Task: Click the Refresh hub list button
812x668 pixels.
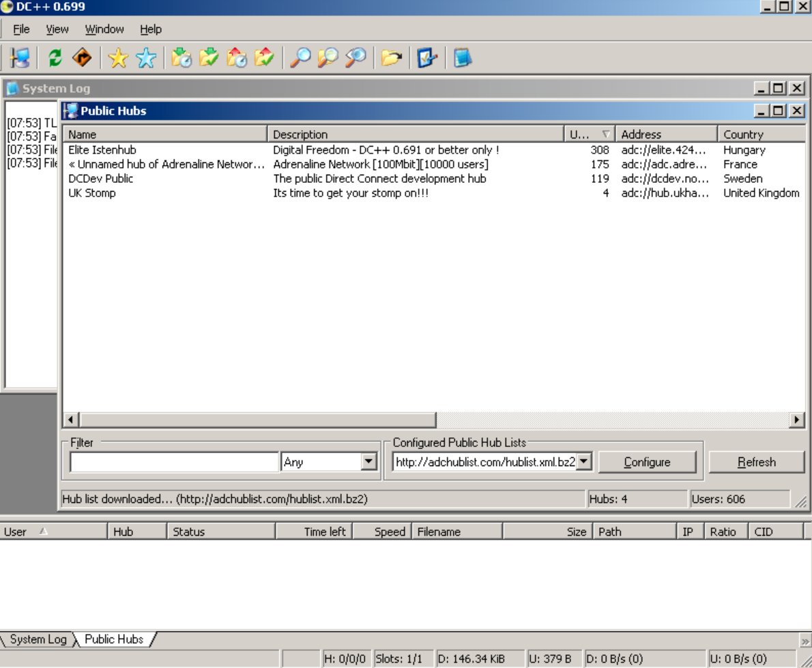Action: coord(756,461)
